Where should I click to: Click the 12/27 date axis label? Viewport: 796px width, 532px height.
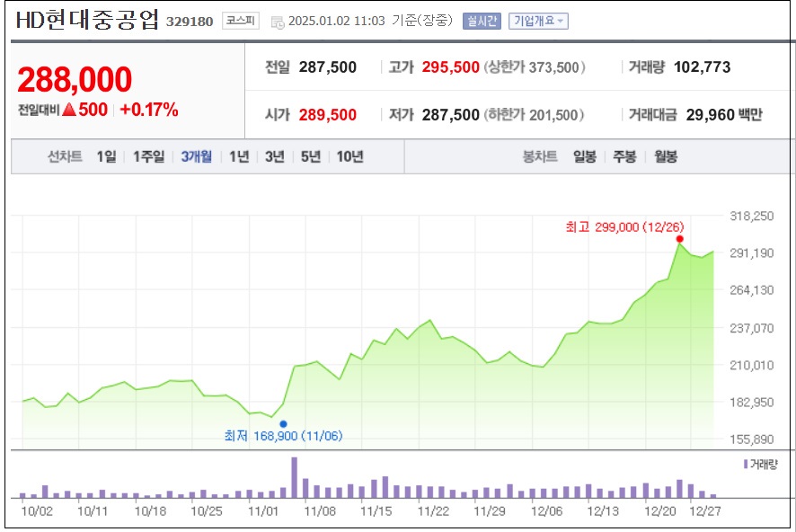tap(704, 510)
